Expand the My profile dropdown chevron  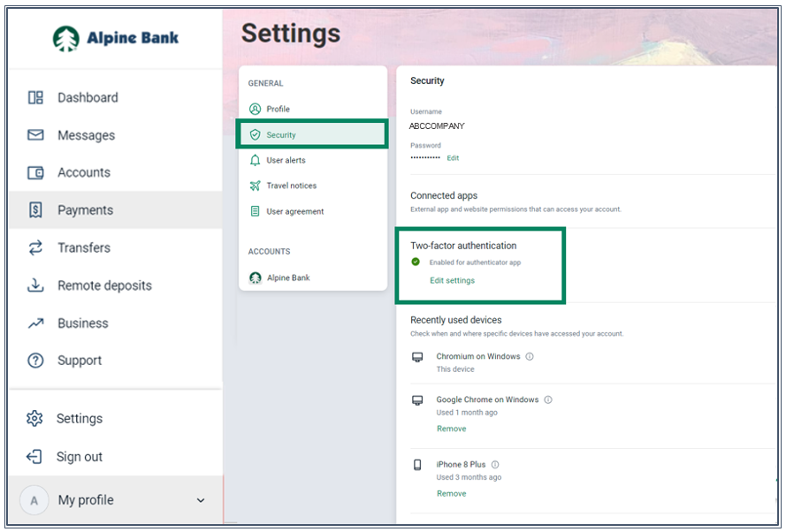pos(201,501)
